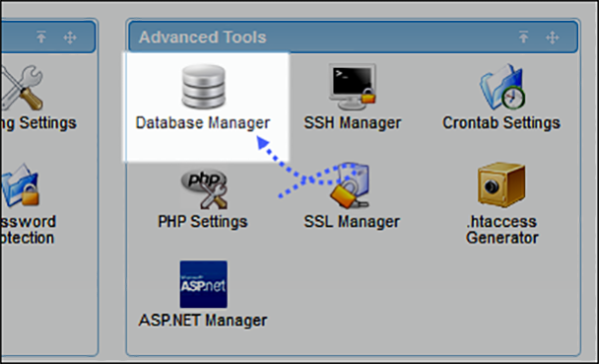The height and width of the screenshot is (364, 599).
Task: Click the .htaccess Generator label
Action: [x=502, y=229]
